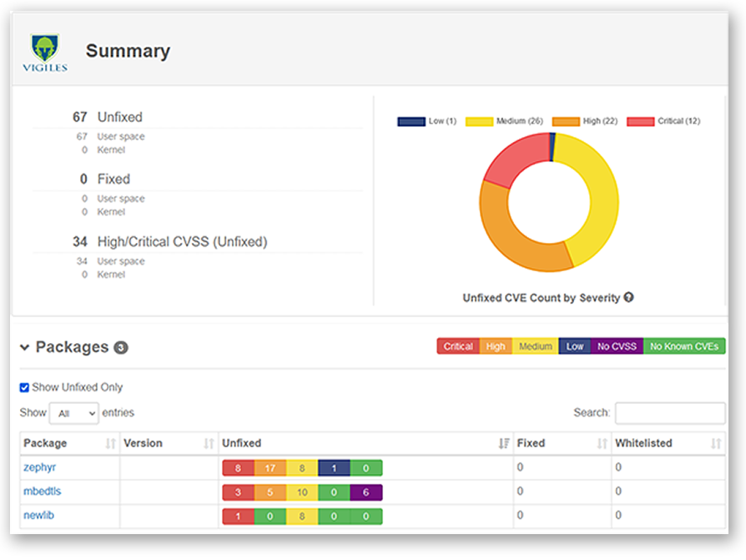Open the newlib package link
This screenshot has width=746, height=560.
click(39, 515)
